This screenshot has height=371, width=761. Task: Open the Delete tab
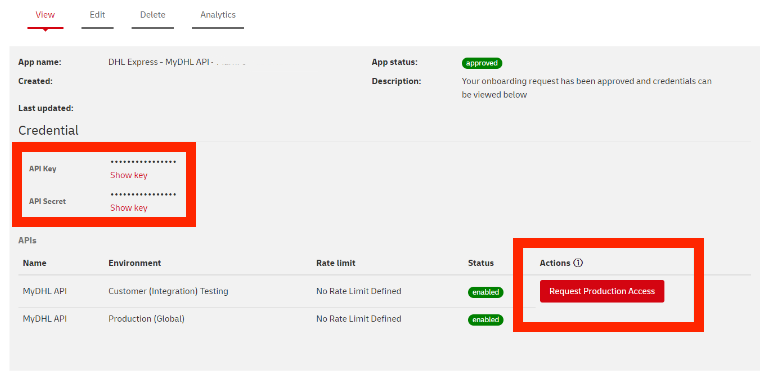pyautogui.click(x=152, y=15)
